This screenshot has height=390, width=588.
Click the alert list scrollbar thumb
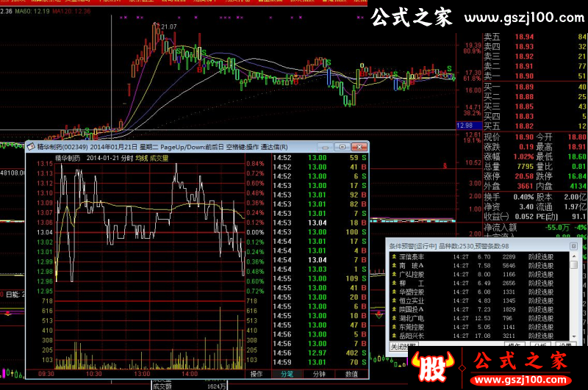point(574,265)
